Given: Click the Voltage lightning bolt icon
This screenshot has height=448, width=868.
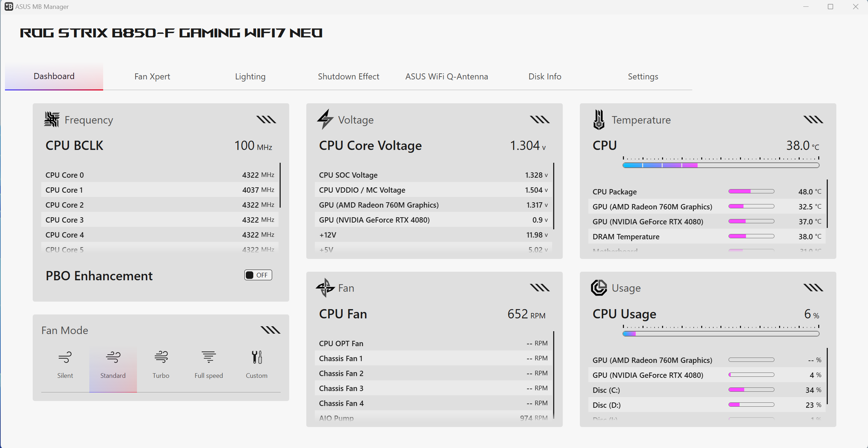Looking at the screenshot, I should pyautogui.click(x=325, y=119).
